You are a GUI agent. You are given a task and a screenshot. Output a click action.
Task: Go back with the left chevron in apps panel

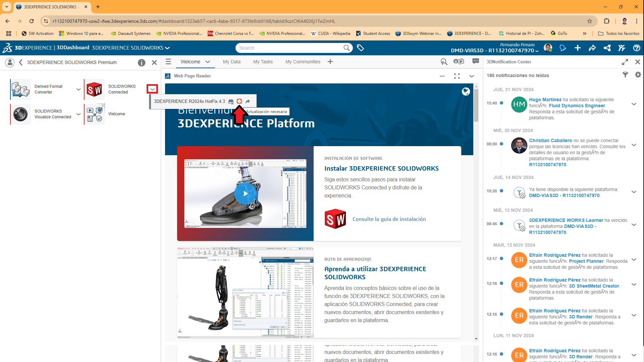[x=21, y=62]
